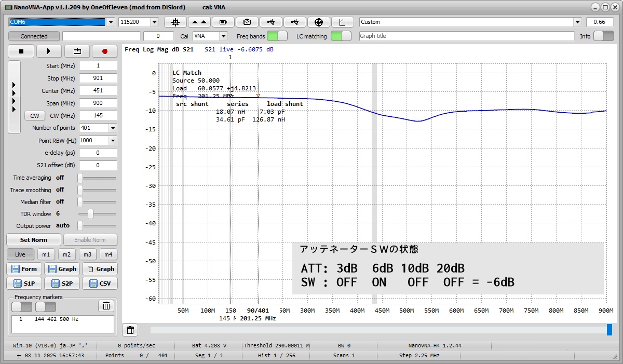Switch to the Live trace button

(x=20, y=254)
